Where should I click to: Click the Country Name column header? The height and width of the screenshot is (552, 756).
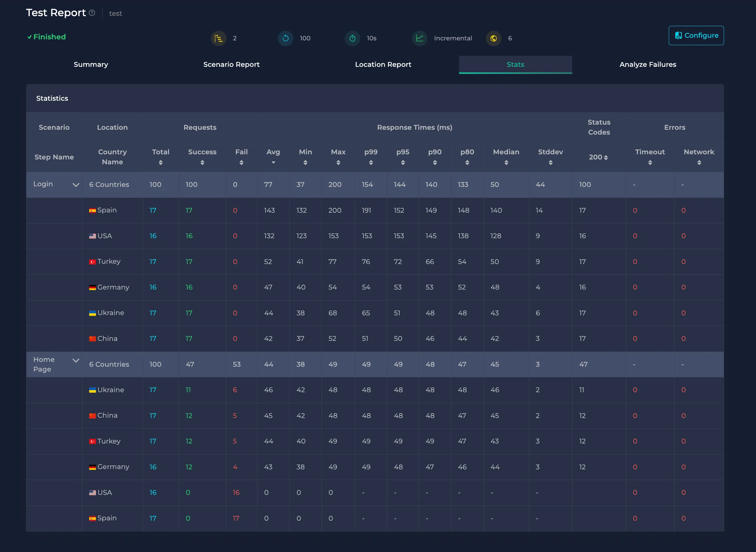(112, 157)
